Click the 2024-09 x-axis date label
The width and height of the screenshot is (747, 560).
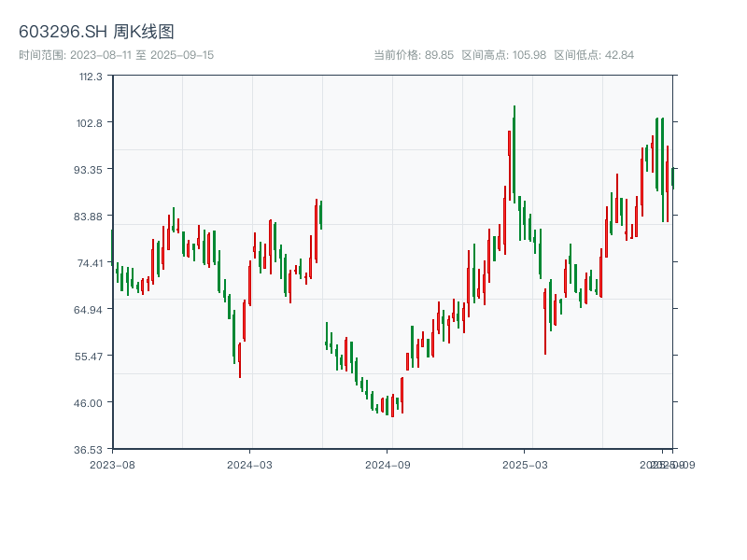point(388,464)
